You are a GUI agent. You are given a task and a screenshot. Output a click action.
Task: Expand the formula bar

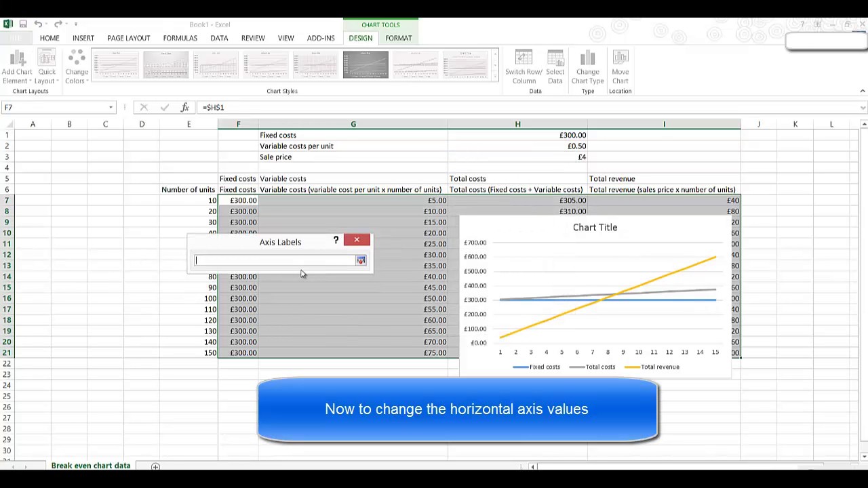863,107
